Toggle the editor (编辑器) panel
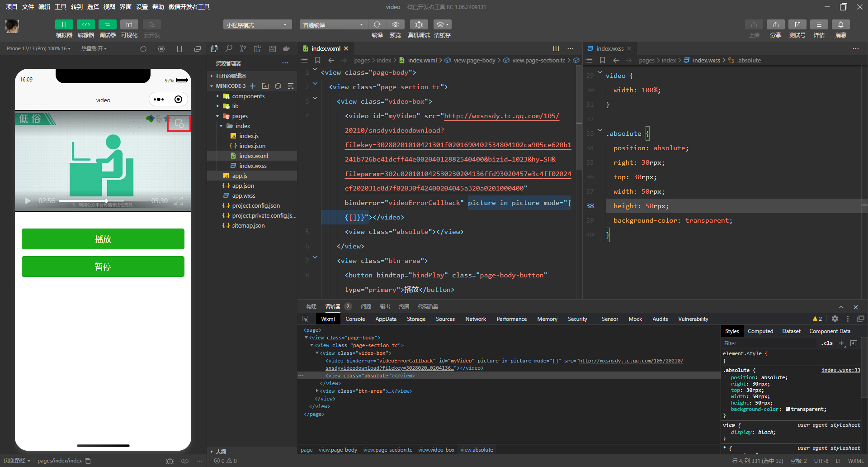 point(85,24)
